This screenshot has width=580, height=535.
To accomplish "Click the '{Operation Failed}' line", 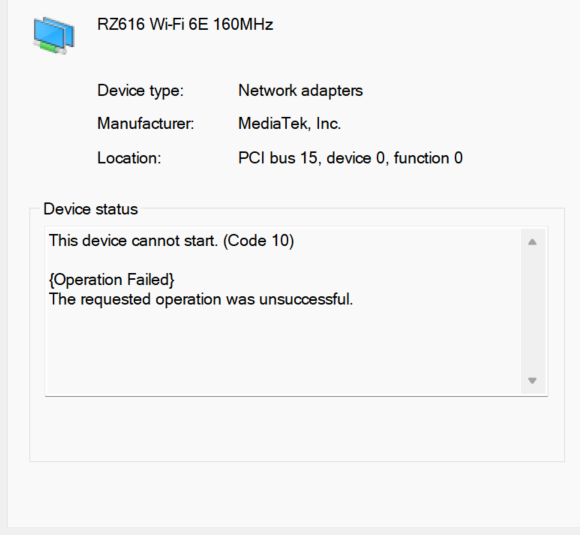I will [111, 280].
